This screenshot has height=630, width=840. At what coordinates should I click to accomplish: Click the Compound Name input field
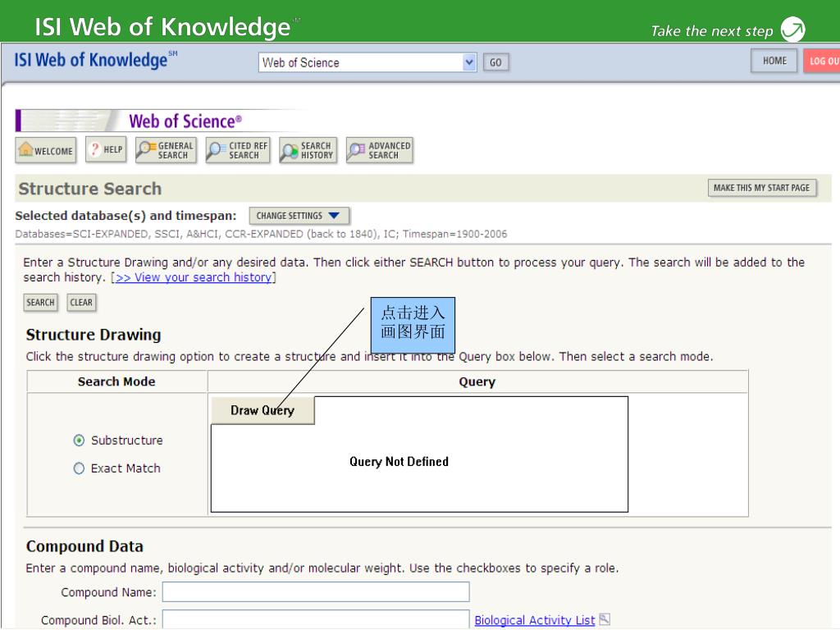[316, 592]
